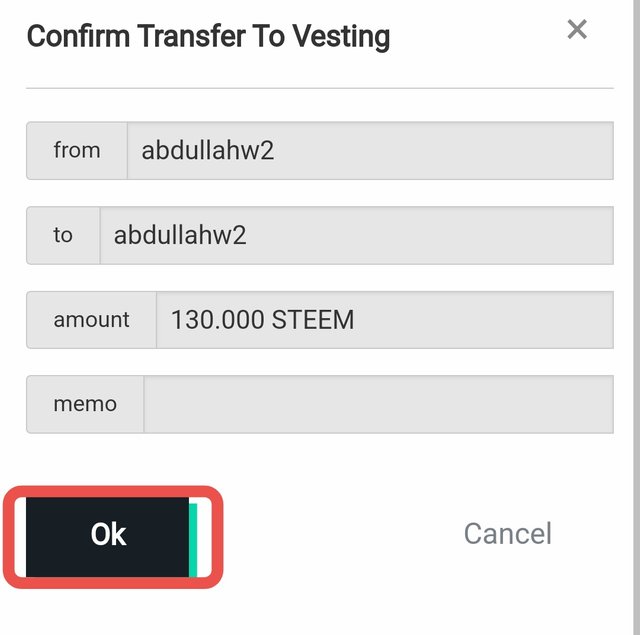This screenshot has width=640, height=635.
Task: Click the word Confirm in dialog title
Action: tap(80, 37)
